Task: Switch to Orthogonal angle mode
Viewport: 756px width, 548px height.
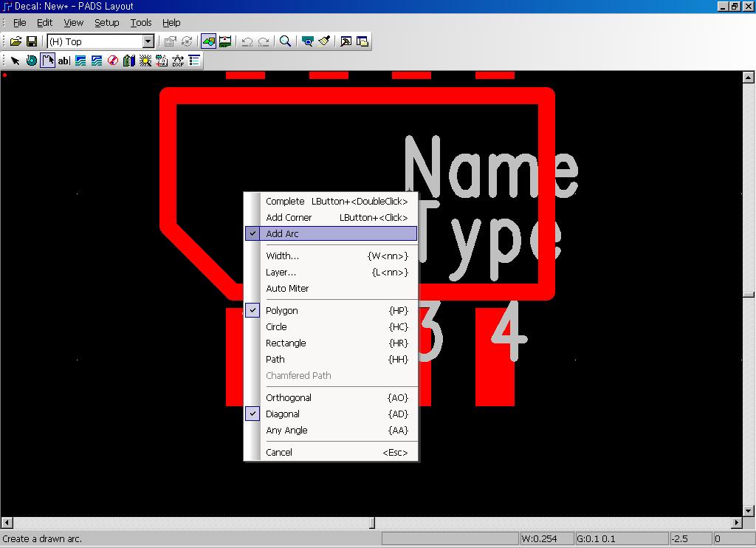Action: [331, 398]
